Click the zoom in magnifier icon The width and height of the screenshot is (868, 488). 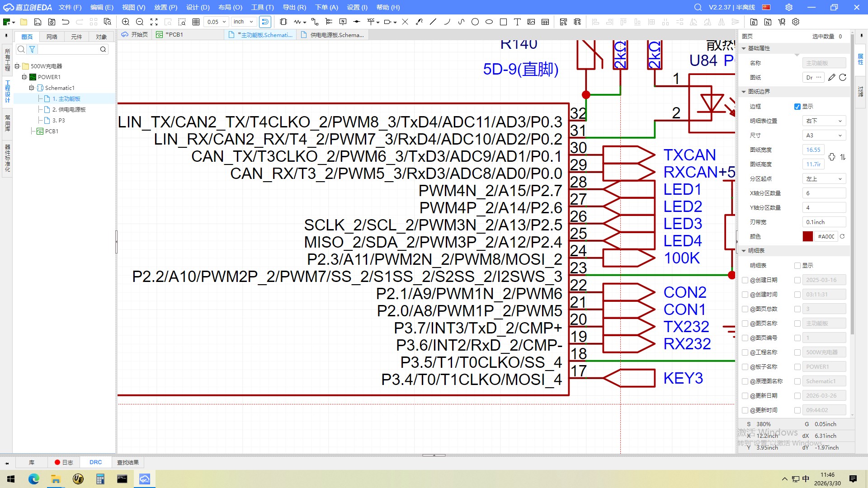[126, 22]
